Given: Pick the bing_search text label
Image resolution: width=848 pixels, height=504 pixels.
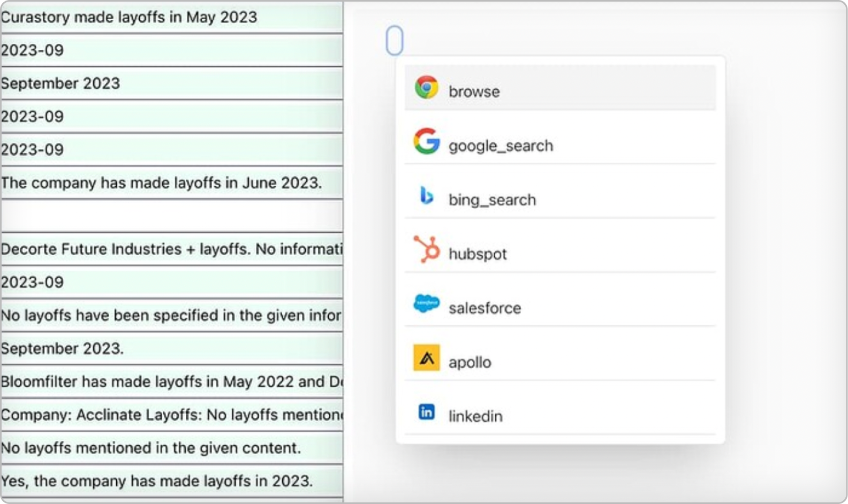Looking at the screenshot, I should click(492, 200).
